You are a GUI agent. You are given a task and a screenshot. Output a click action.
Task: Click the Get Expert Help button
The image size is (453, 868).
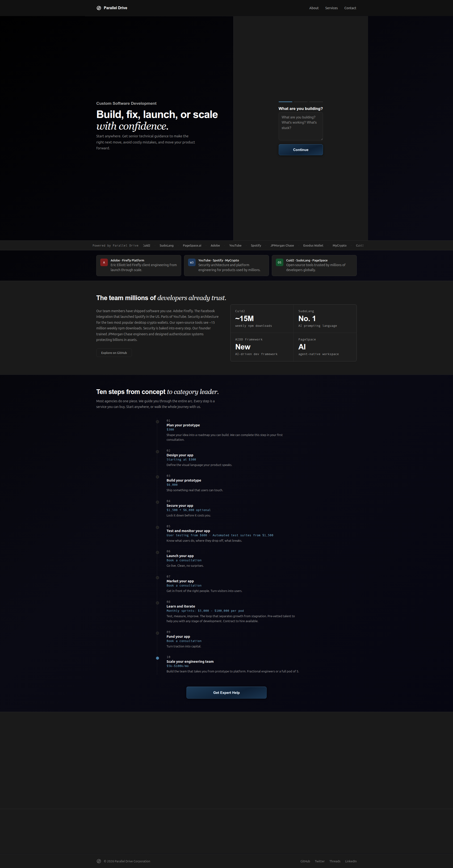(226, 692)
